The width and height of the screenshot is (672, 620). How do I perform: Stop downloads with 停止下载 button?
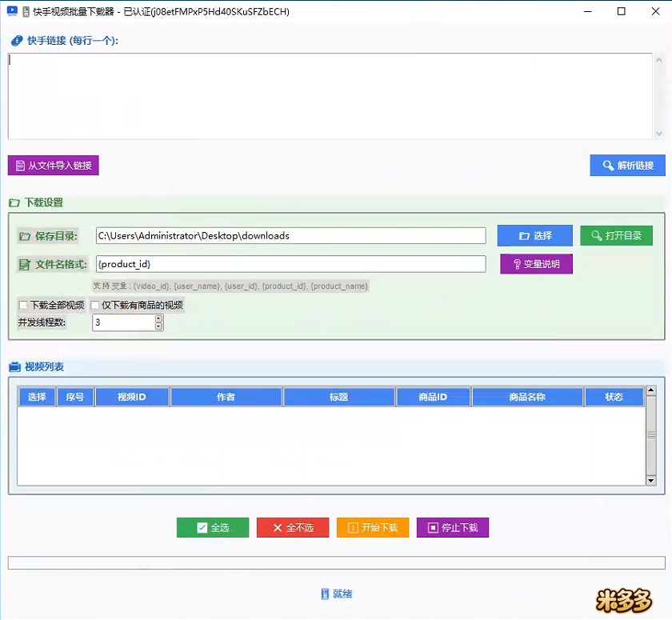tap(452, 528)
